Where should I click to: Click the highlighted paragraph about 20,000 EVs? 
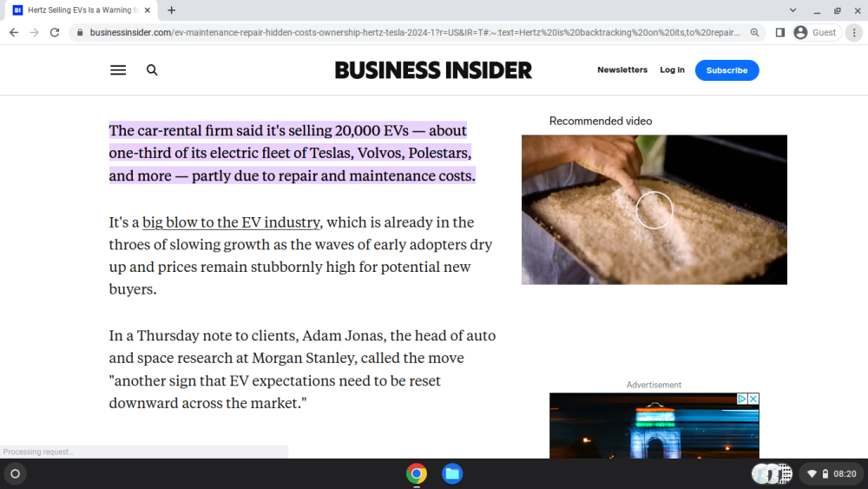[292, 153]
